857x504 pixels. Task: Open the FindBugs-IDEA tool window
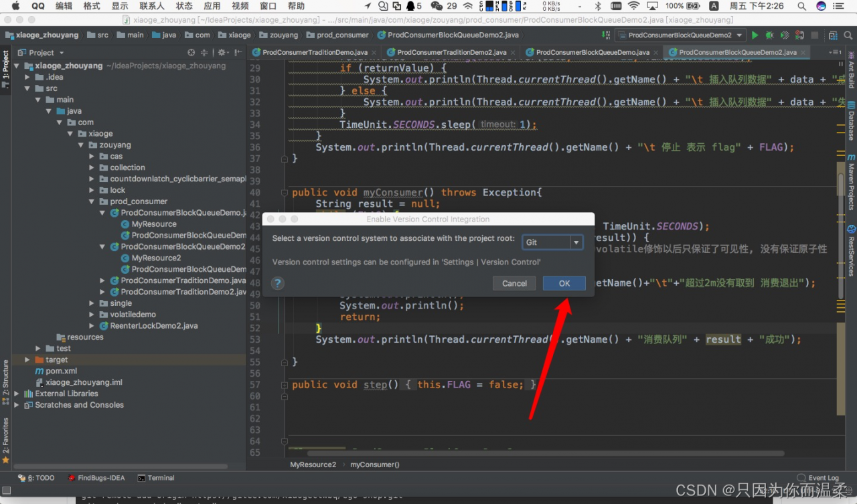96,478
